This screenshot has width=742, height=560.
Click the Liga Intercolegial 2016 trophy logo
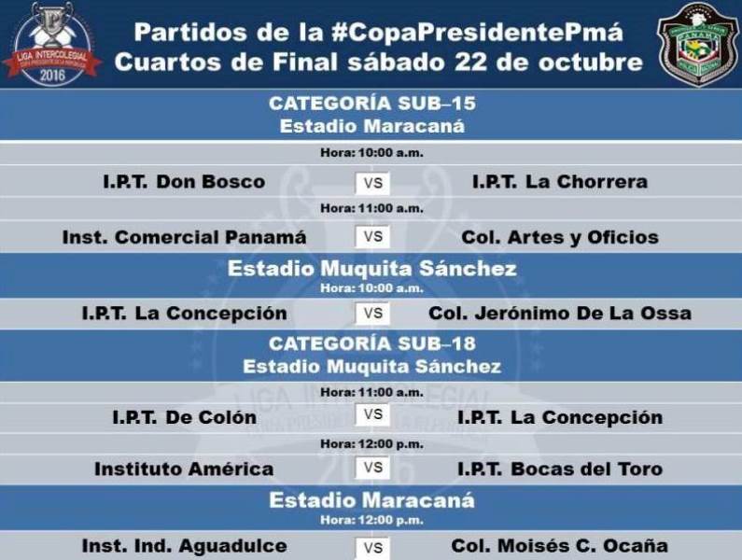[x=53, y=43]
